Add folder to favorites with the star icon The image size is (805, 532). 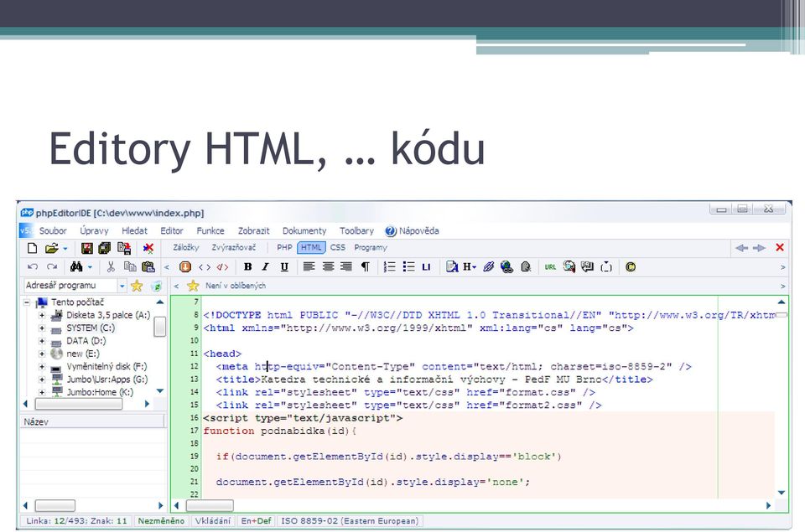(x=137, y=286)
